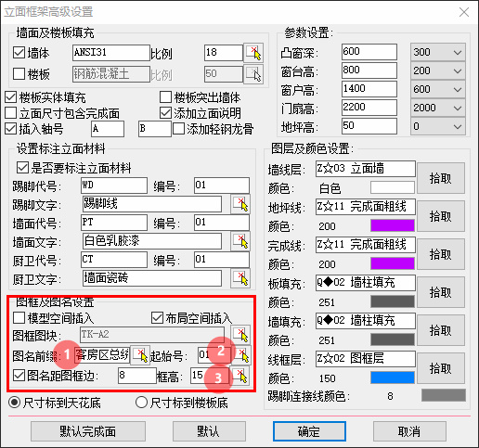Click the 默认完成面 button
The image size is (479, 448).
(x=88, y=431)
